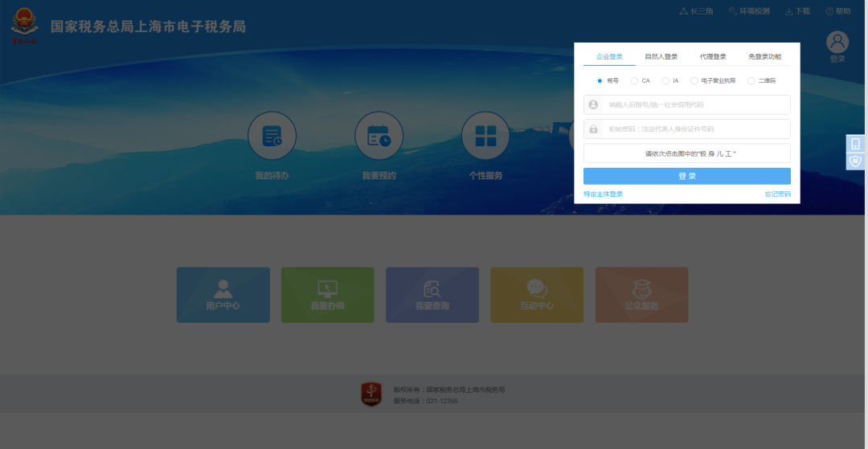The width and height of the screenshot is (868, 449).
Task: Open the 公众服务 tile
Action: [641, 295]
